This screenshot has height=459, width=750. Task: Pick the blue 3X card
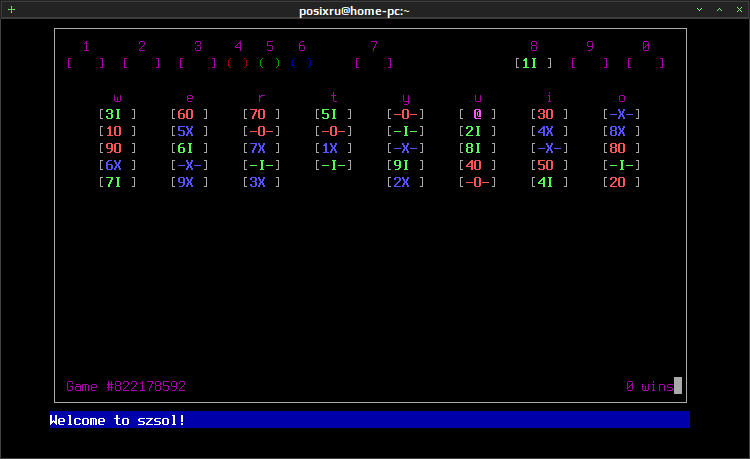coord(261,182)
